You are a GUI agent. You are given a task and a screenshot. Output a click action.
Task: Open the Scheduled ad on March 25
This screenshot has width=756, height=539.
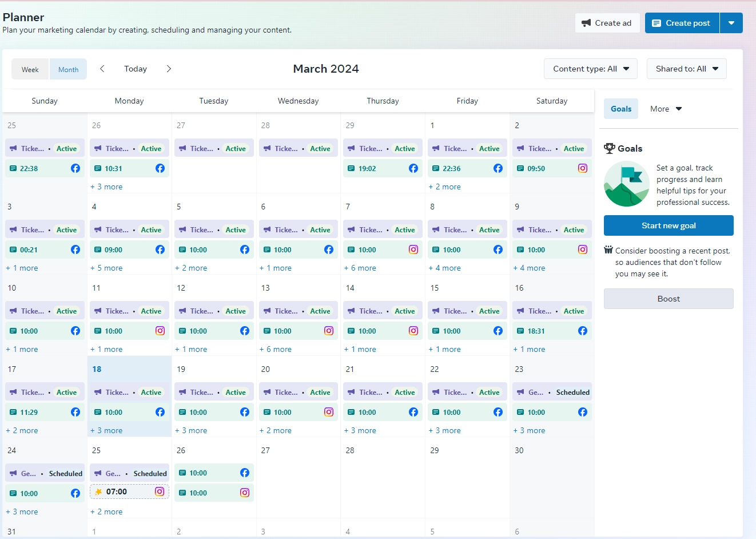click(129, 473)
